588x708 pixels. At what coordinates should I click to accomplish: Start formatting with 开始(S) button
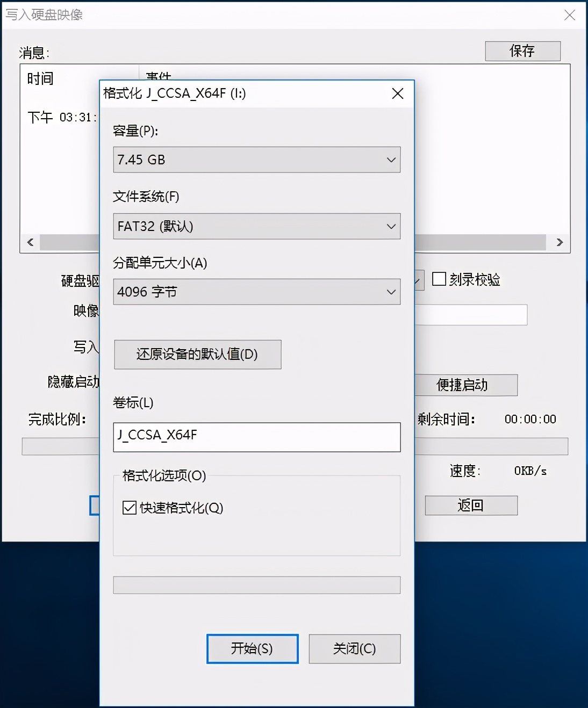[x=252, y=649]
